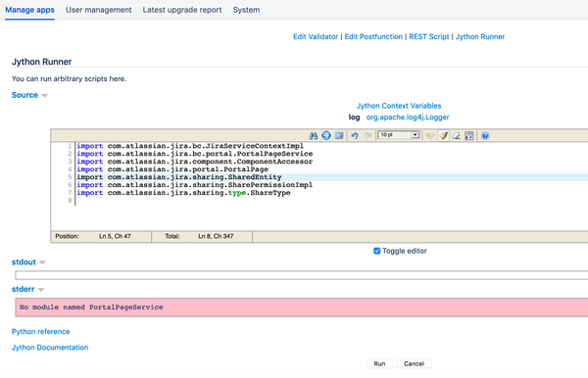Cancel the script runner
588x378 pixels.
tap(414, 363)
